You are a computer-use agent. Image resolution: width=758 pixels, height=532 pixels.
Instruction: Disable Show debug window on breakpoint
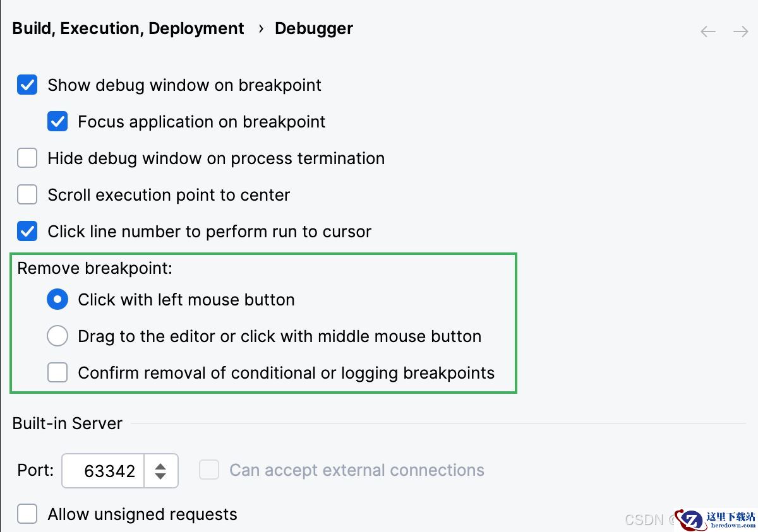(27, 85)
